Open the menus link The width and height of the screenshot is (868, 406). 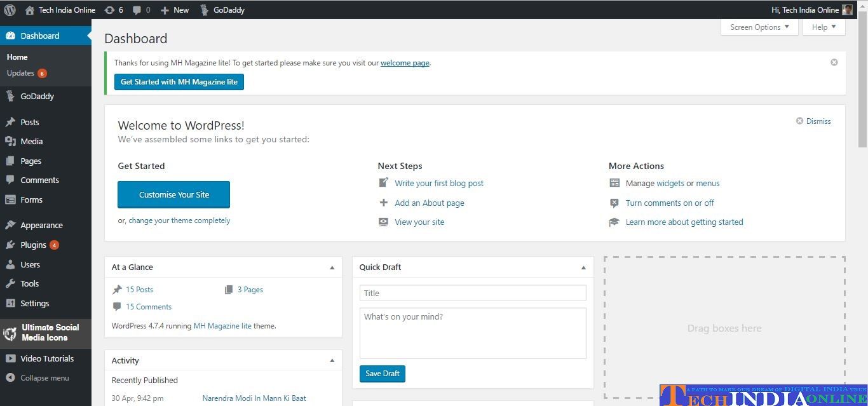click(708, 183)
